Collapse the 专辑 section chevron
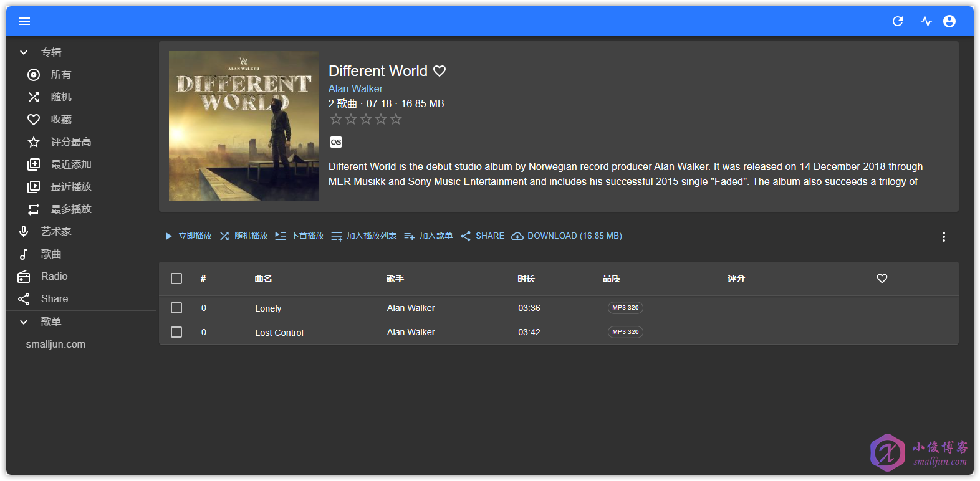This screenshot has height=481, width=980. coord(24,52)
